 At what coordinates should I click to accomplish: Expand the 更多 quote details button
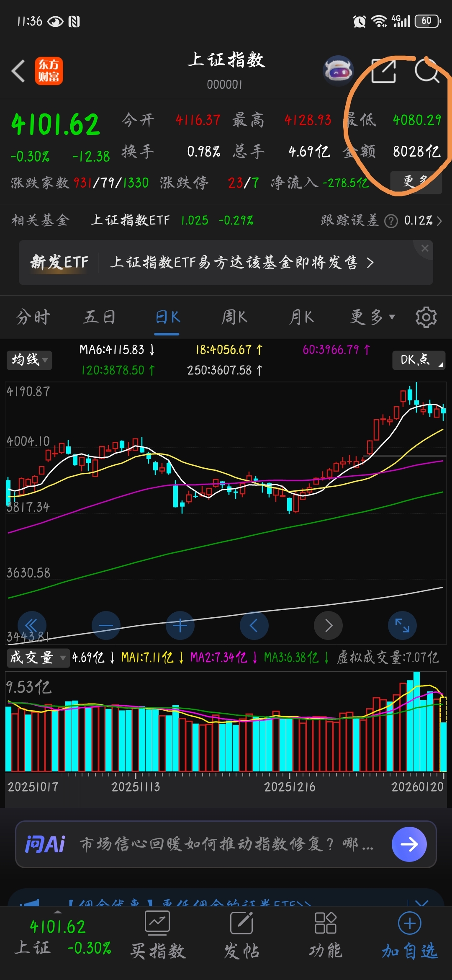416,182
